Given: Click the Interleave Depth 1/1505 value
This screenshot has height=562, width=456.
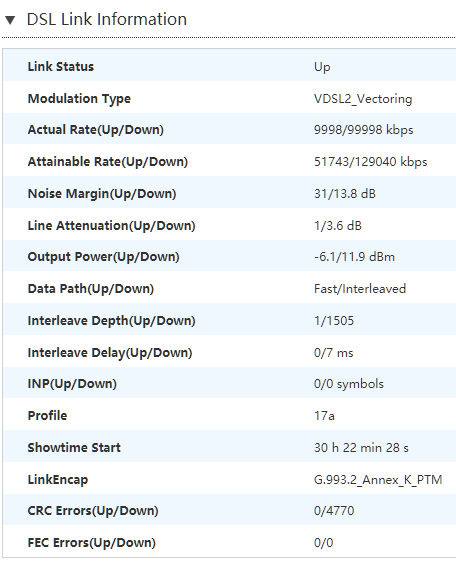Looking at the screenshot, I should [334, 320].
